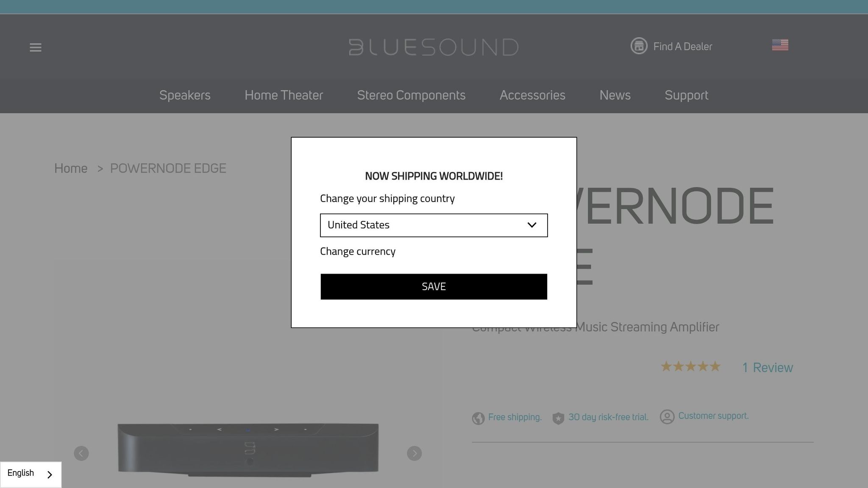Open the 1 Review link
The height and width of the screenshot is (488, 868).
[767, 368]
